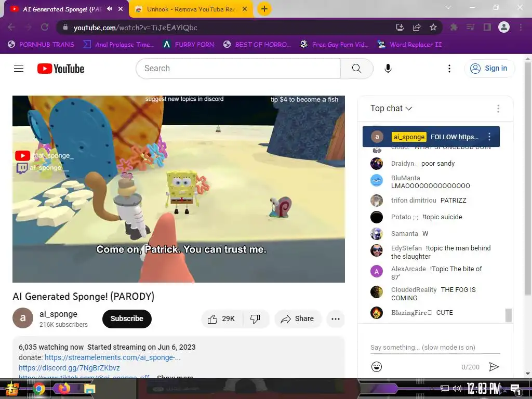Screen dimensions: 532x399
Task: Open the Start menu button
Action: point(11,389)
